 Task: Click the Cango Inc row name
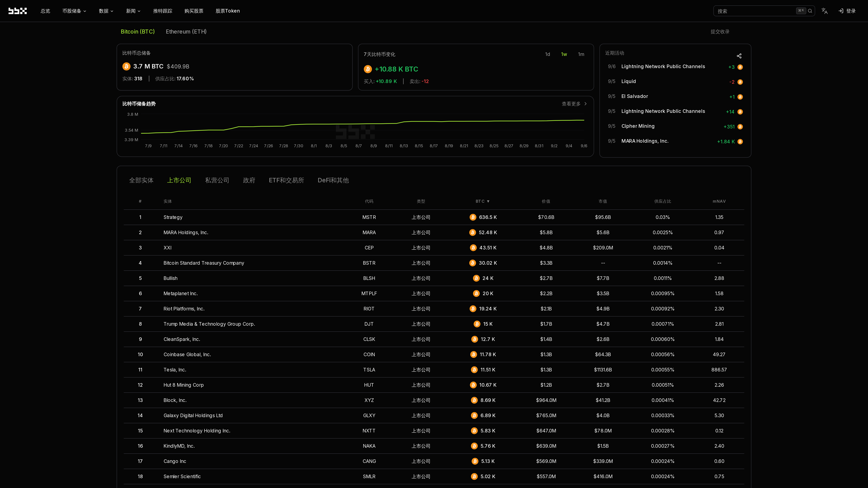175,461
